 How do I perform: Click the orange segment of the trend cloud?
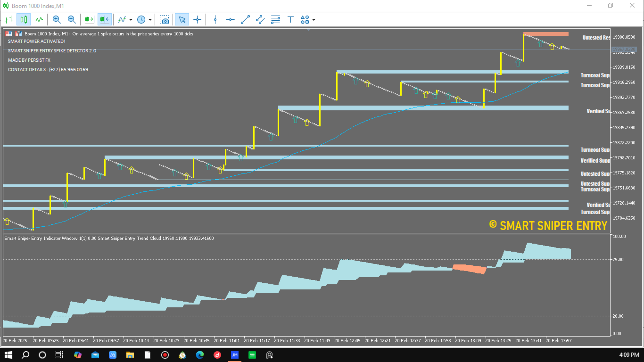[469, 269]
